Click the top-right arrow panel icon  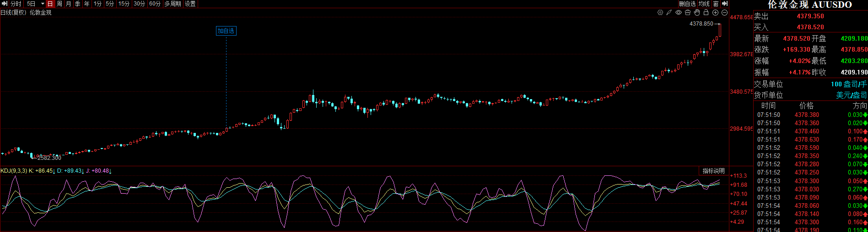[725, 4]
